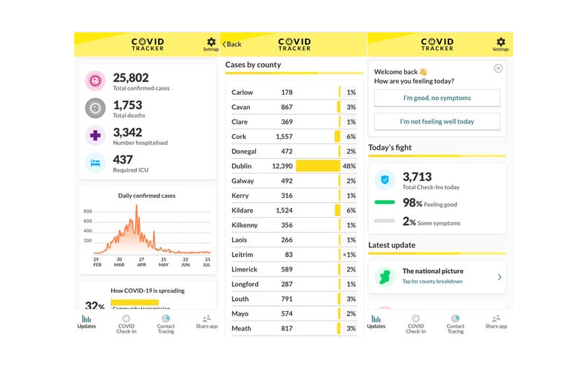
Task: Select COVID Check-In tab in right screen
Action: click(416, 324)
